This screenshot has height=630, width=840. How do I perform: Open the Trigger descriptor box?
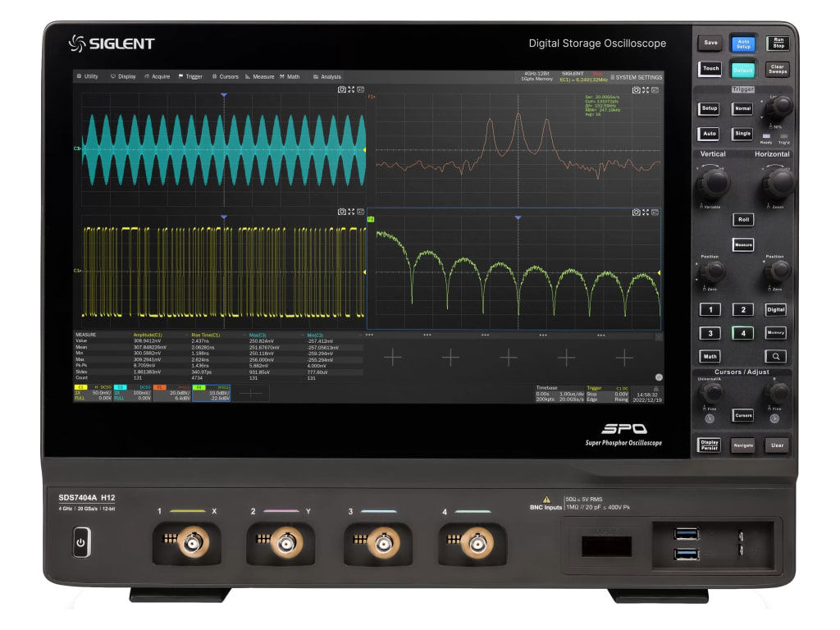point(607,394)
